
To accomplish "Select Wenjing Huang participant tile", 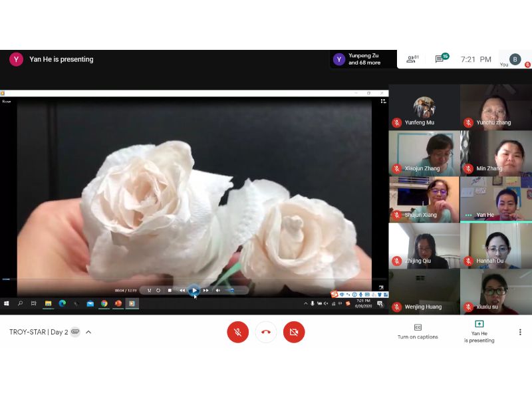I will tap(424, 292).
